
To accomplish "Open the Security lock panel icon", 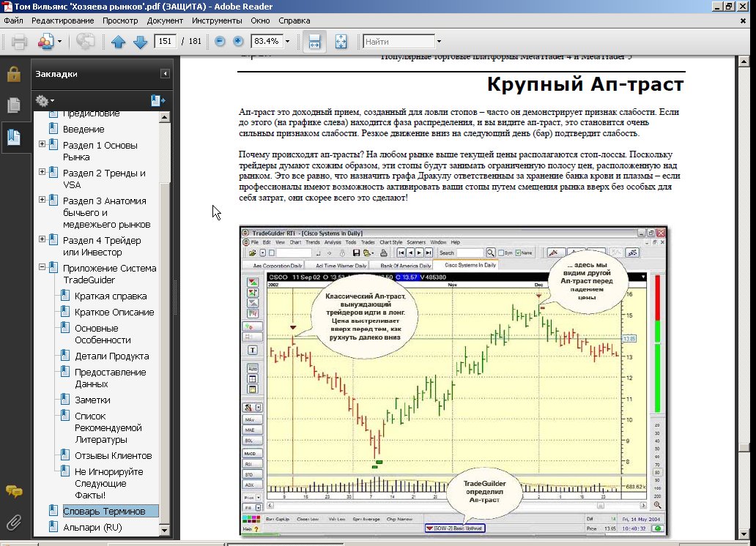I will tap(13, 74).
